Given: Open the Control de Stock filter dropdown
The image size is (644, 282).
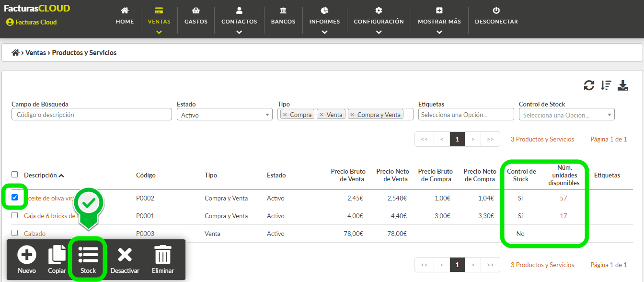Looking at the screenshot, I should 567,115.
